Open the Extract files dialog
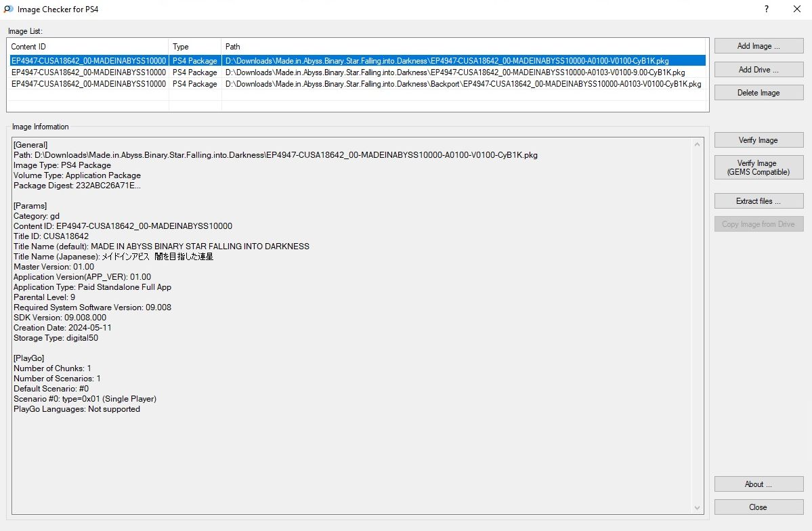The image size is (812, 531). coord(758,201)
